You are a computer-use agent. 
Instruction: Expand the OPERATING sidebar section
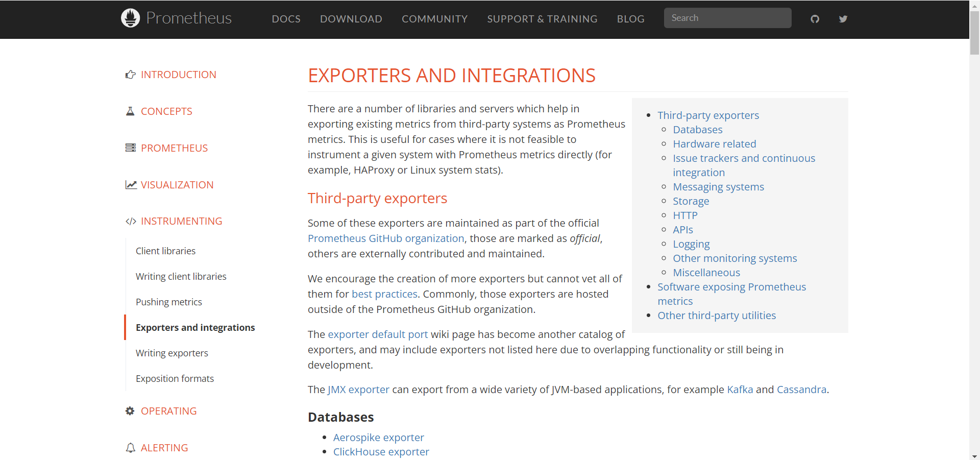168,411
